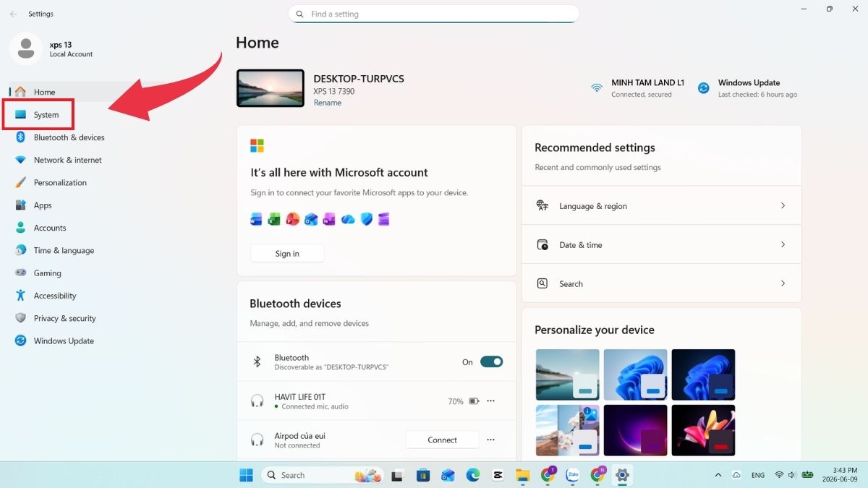Rename the DESKTOP-TURPVCS device
The height and width of the screenshot is (488, 868).
(x=327, y=103)
